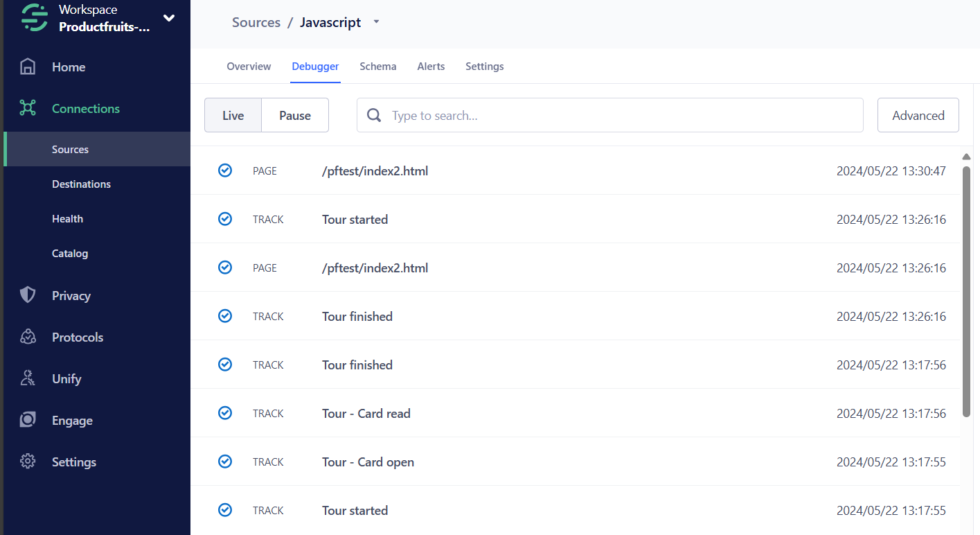Switch to the Schema tab
Viewport: 980px width, 535px height.
[x=377, y=66]
